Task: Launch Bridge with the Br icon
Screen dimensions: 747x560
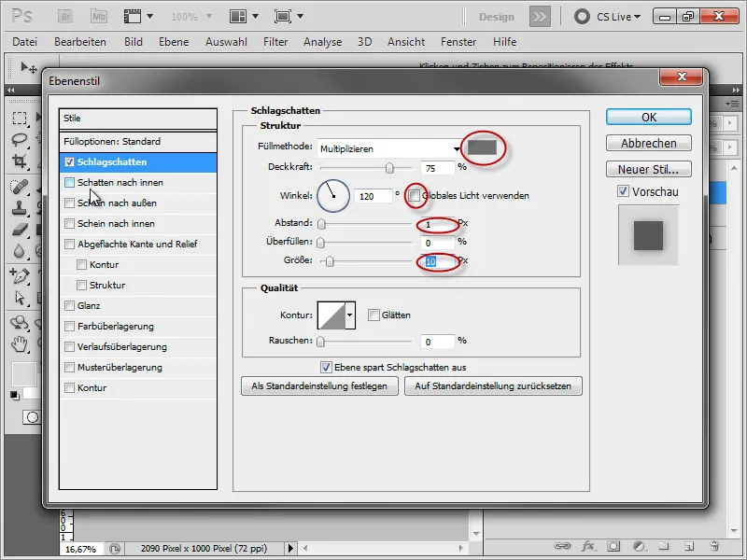Action: pyautogui.click(x=65, y=17)
